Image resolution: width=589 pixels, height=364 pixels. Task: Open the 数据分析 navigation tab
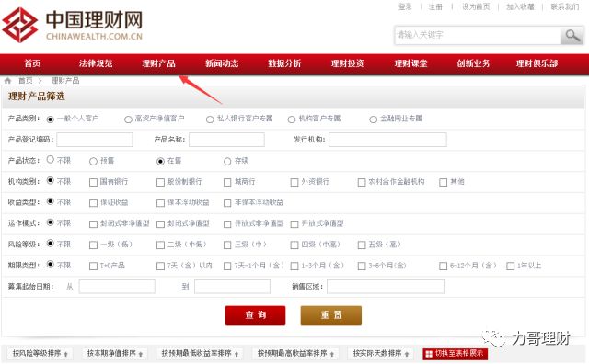(x=284, y=63)
